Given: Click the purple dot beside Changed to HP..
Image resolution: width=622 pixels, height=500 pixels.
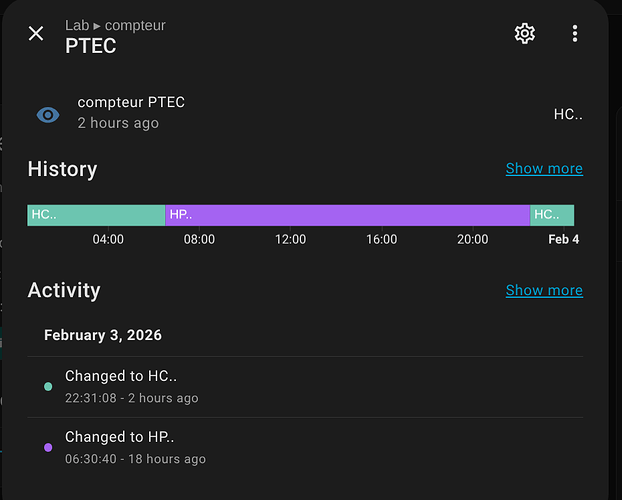Looking at the screenshot, I should pyautogui.click(x=48, y=447).
